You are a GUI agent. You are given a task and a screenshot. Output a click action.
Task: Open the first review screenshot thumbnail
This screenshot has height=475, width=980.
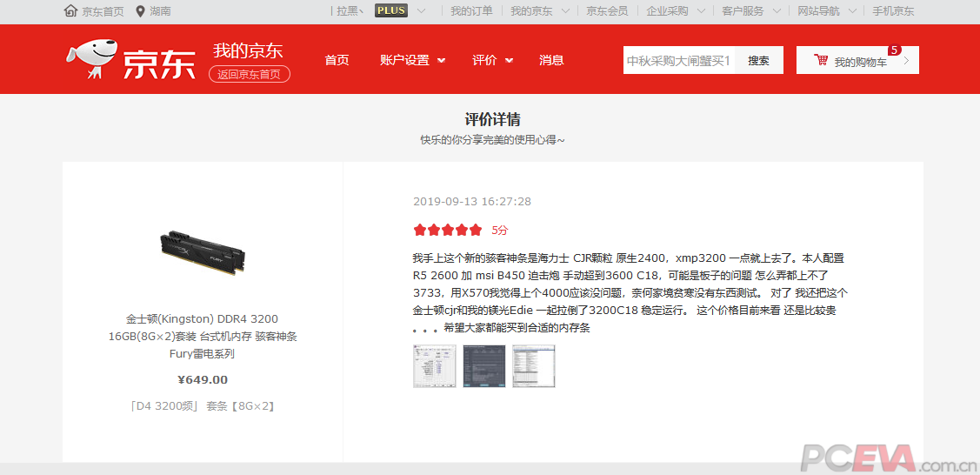(435, 366)
